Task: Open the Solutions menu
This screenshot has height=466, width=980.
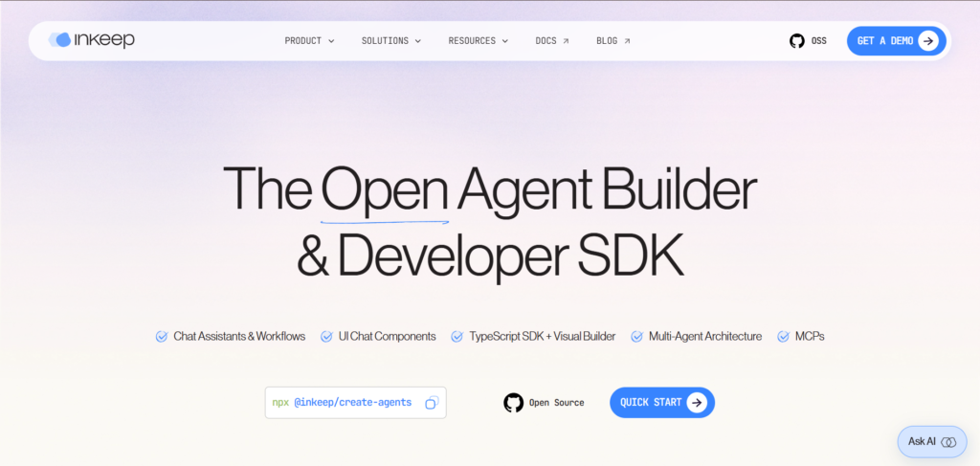Action: pyautogui.click(x=391, y=41)
